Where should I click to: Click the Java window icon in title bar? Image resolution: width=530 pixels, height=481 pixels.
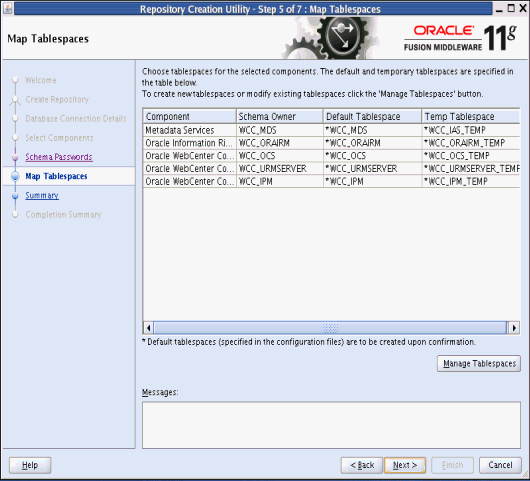pos(8,8)
